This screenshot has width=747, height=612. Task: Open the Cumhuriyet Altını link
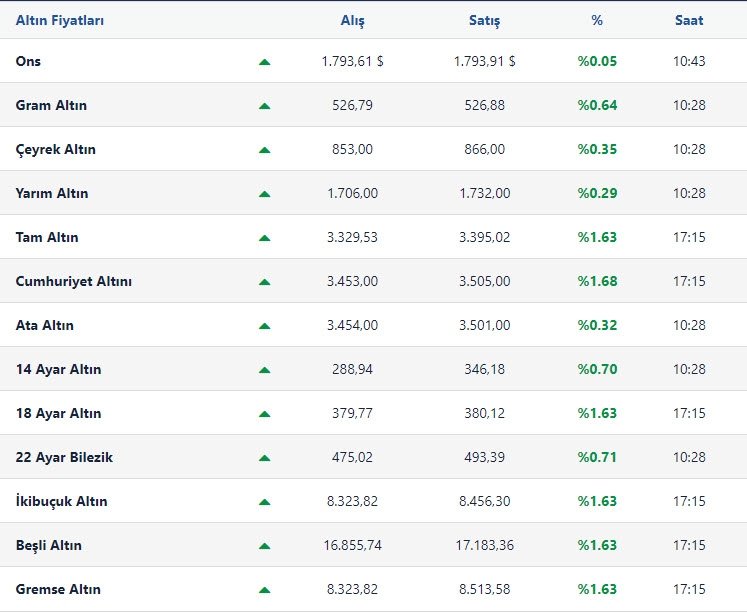coord(73,281)
